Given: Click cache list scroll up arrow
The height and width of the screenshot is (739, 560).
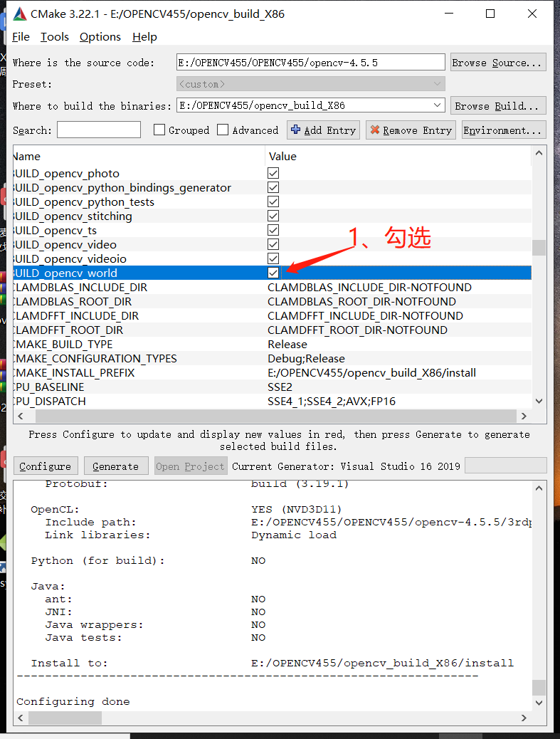Looking at the screenshot, I should point(539,152).
